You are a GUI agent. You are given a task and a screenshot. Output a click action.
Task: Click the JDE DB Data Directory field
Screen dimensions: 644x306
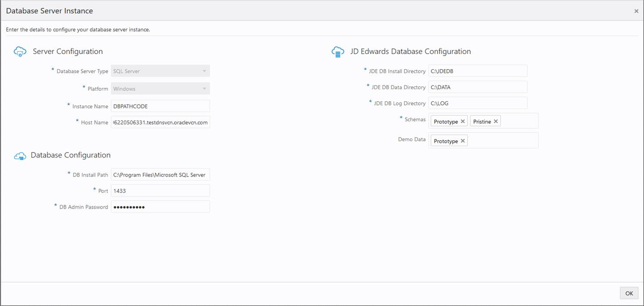coord(478,87)
